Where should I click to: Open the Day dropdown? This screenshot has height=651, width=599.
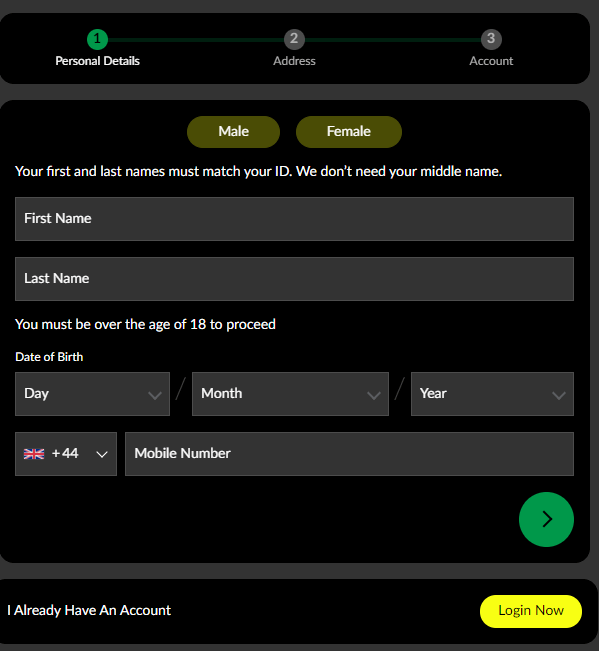tap(93, 394)
